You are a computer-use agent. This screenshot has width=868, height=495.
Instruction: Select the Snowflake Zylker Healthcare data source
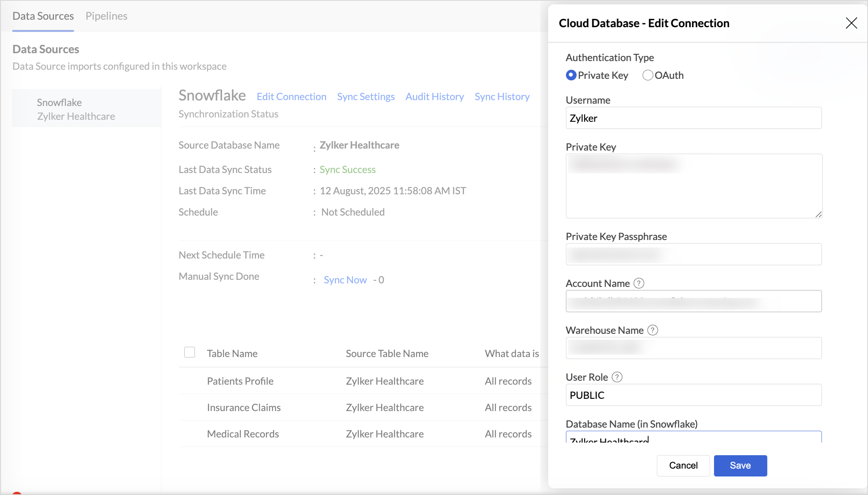(87, 108)
